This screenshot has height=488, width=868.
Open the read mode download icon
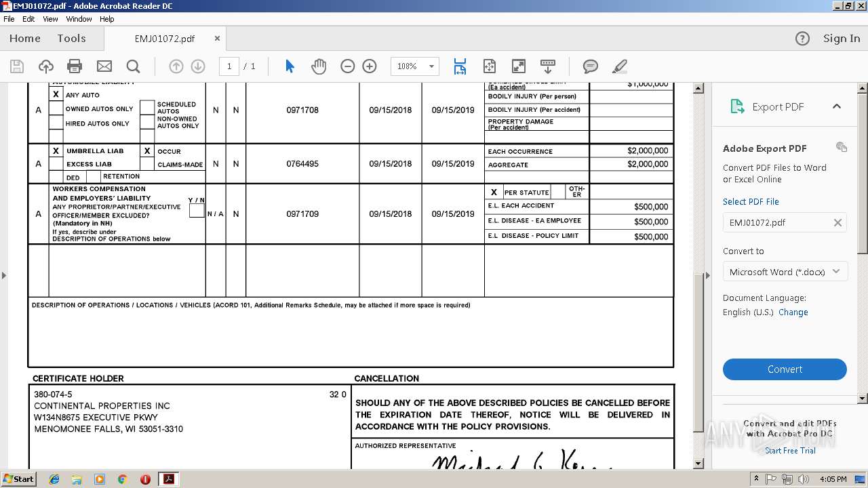(548, 66)
